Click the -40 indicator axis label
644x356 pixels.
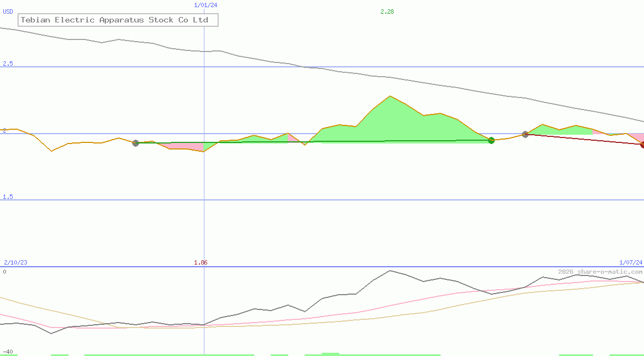(8, 352)
